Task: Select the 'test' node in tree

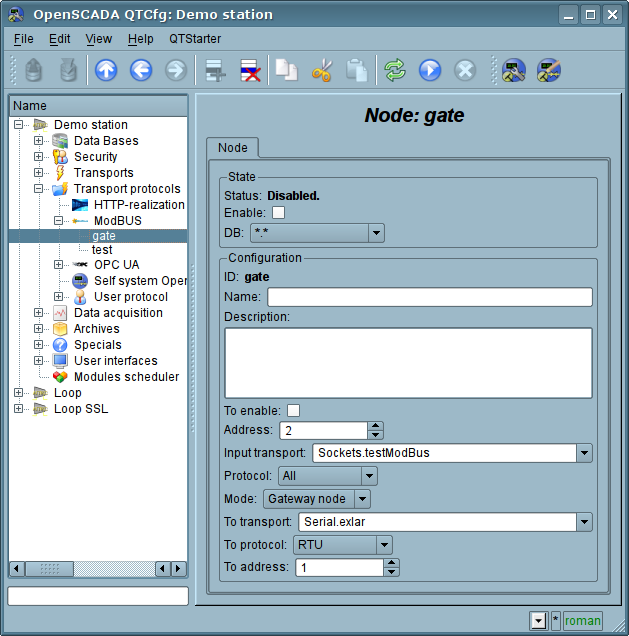Action: point(102,249)
